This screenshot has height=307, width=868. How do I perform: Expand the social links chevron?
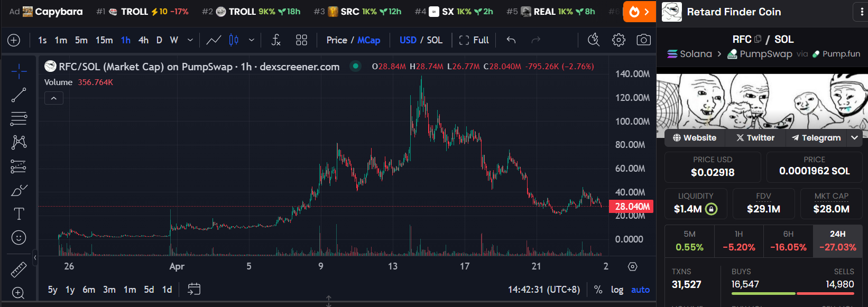(854, 138)
